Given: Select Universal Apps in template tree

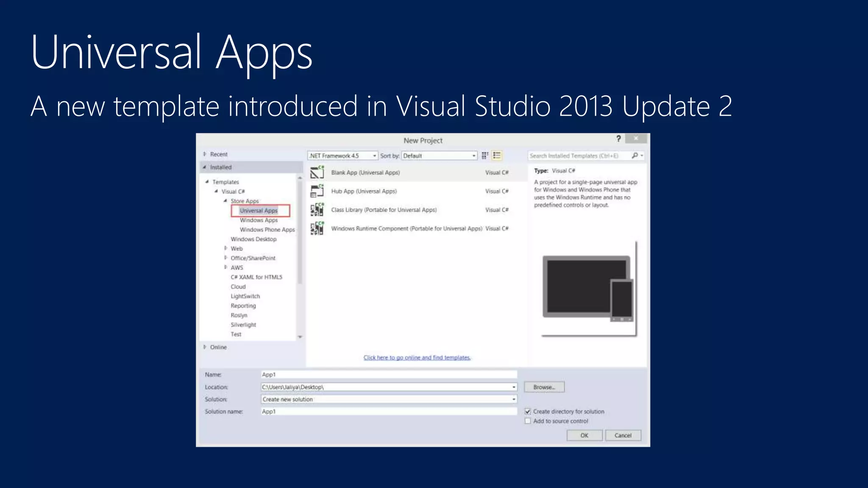Looking at the screenshot, I should tap(259, 211).
